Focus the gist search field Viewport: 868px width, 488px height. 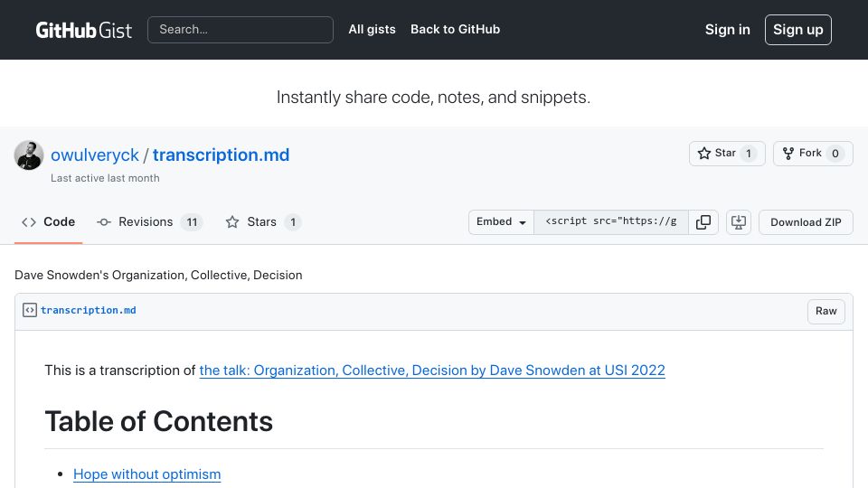(241, 29)
